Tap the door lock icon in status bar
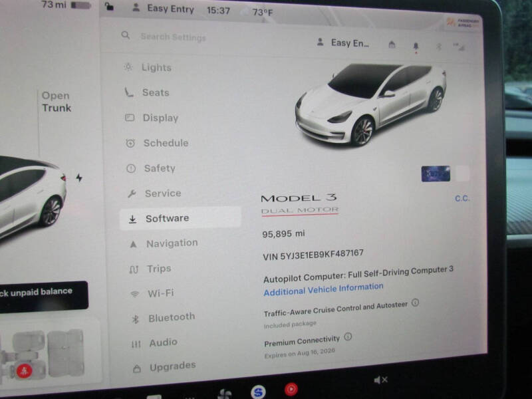 click(109, 7)
